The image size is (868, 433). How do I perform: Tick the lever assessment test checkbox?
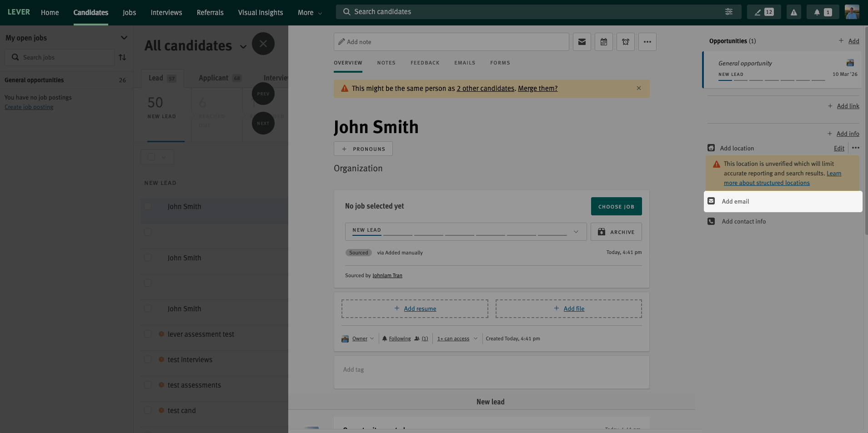(x=148, y=334)
